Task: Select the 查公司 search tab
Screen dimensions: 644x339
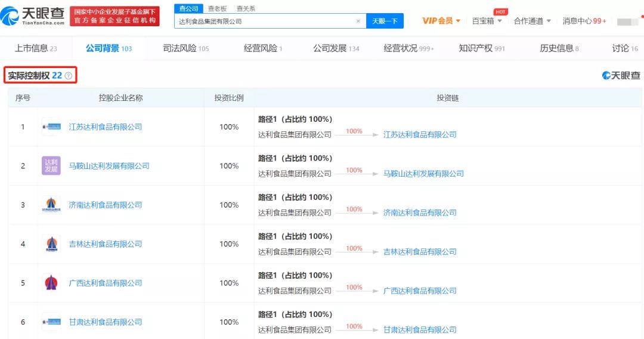Action: point(188,8)
